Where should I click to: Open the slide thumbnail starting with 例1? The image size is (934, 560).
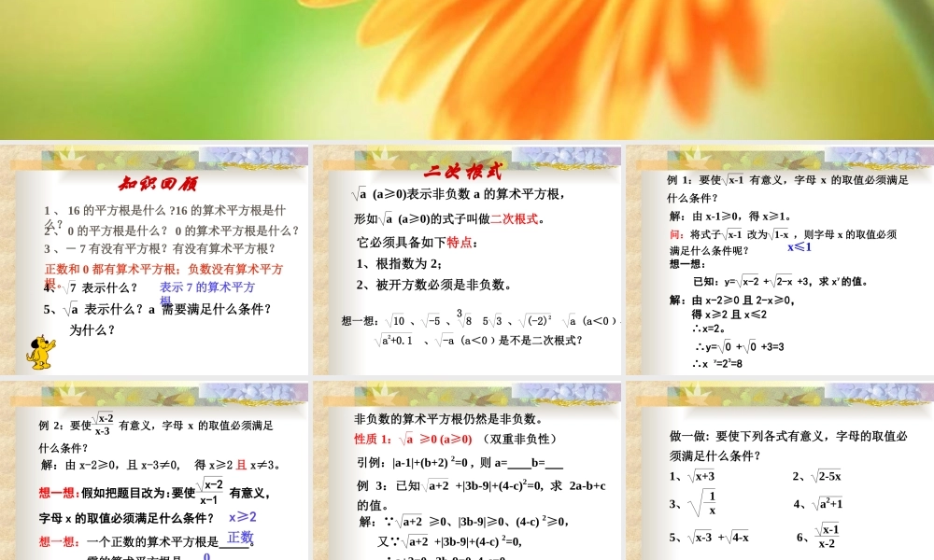pos(780,260)
